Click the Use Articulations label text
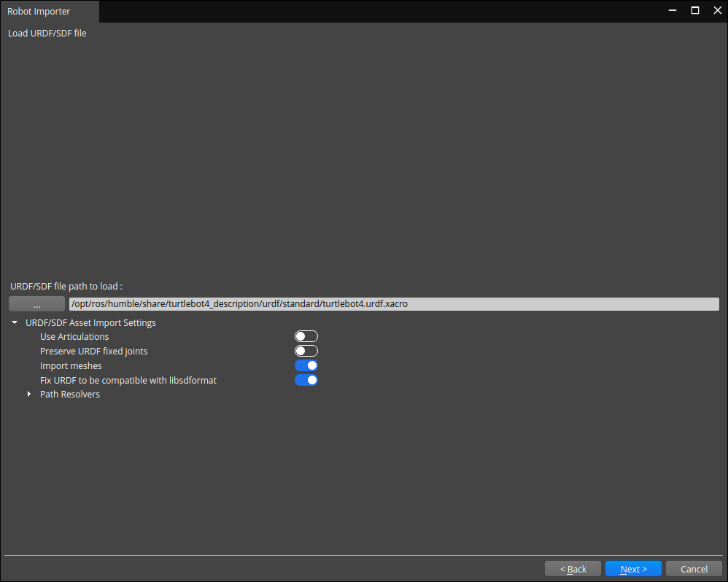This screenshot has width=728, height=582. (74, 336)
